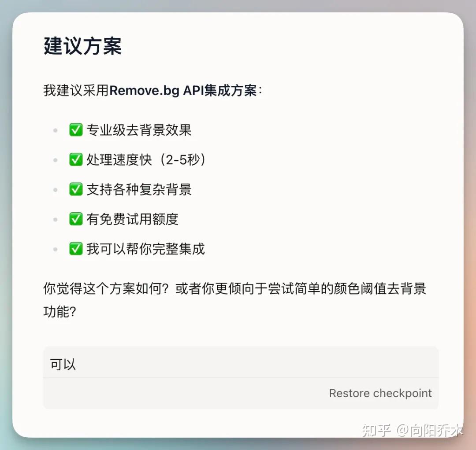
Task: Click the bullet dot before 专业级去背景效果
Action: tap(55, 130)
